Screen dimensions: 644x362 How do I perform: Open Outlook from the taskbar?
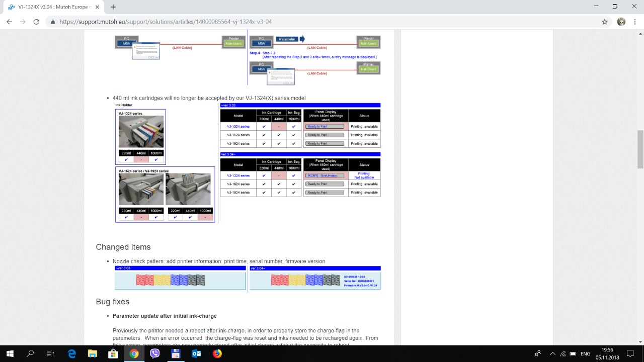click(196, 353)
